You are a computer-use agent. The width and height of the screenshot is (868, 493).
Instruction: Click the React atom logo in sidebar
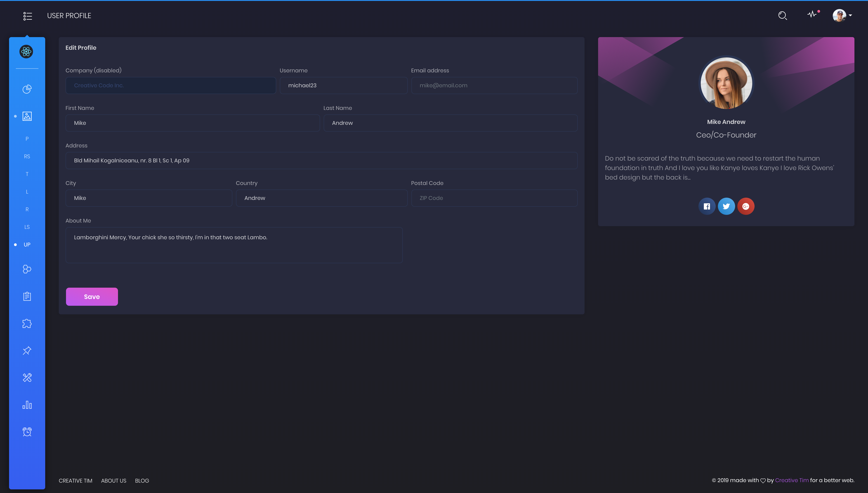coord(26,52)
